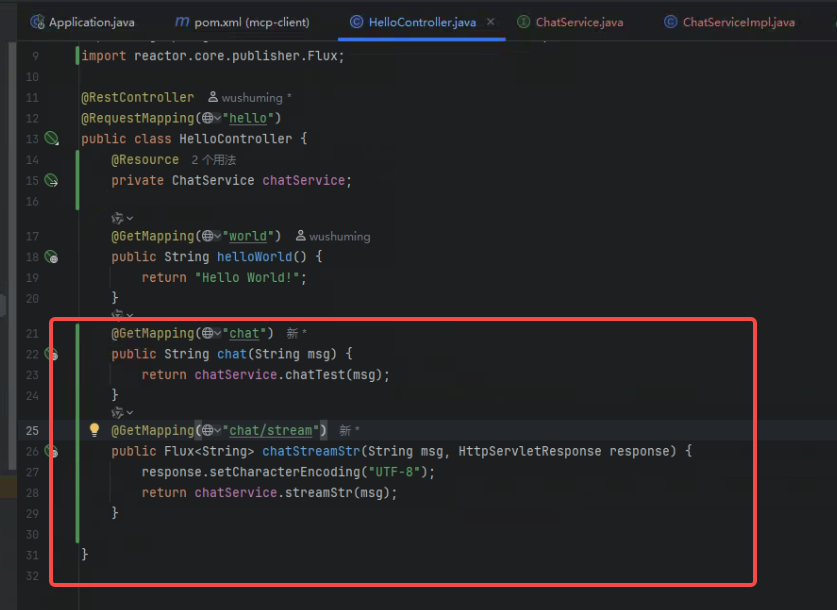The width and height of the screenshot is (837, 610).
Task: Open the URL globe dropdown before "hello"
Action: coord(211,118)
